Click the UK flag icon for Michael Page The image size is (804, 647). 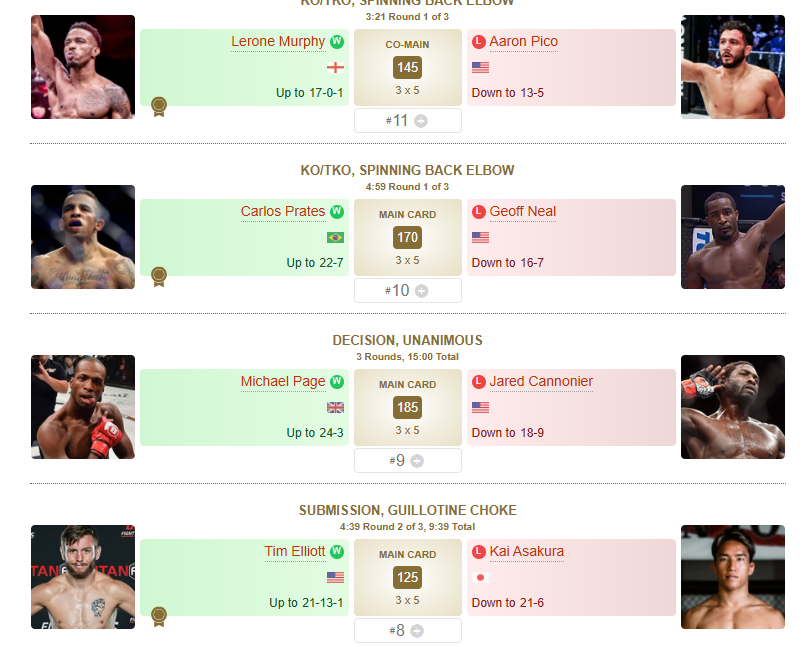tap(335, 408)
